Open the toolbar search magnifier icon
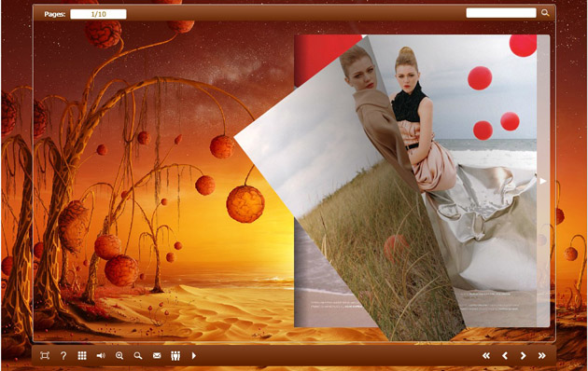The width and height of the screenshot is (588, 371). coord(138,356)
